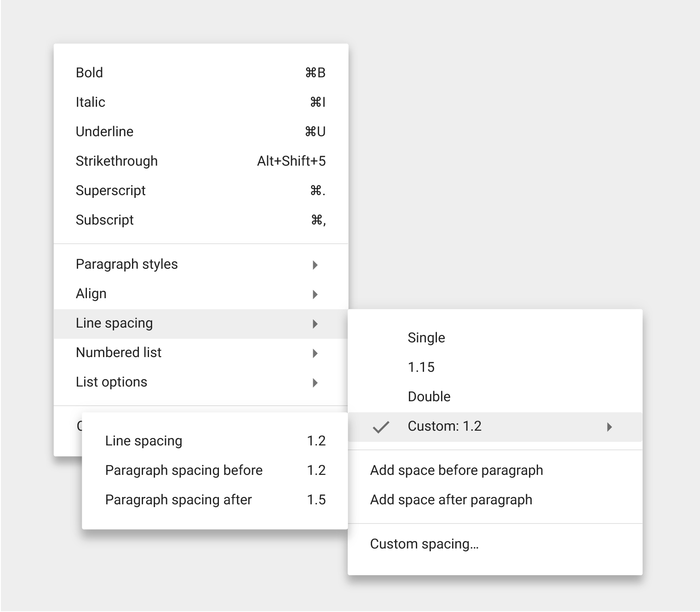The width and height of the screenshot is (700, 612).
Task: Open the Align submenu arrow
Action: [x=315, y=294]
